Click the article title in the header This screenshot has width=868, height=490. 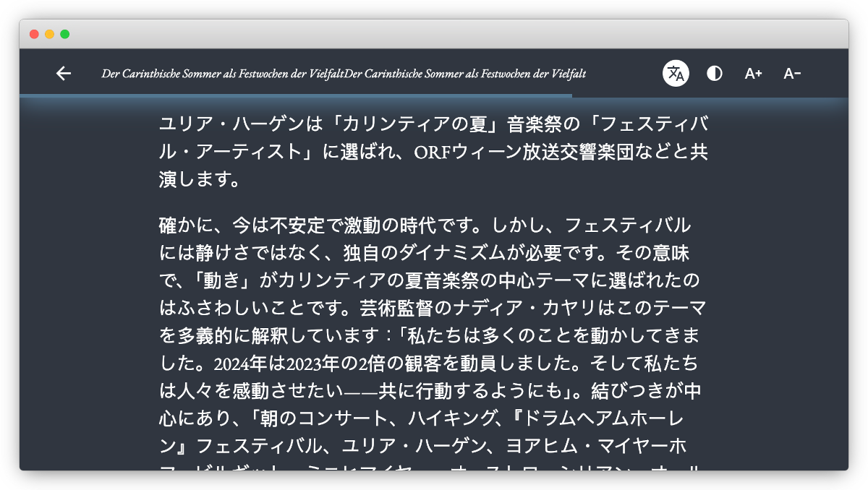click(344, 73)
